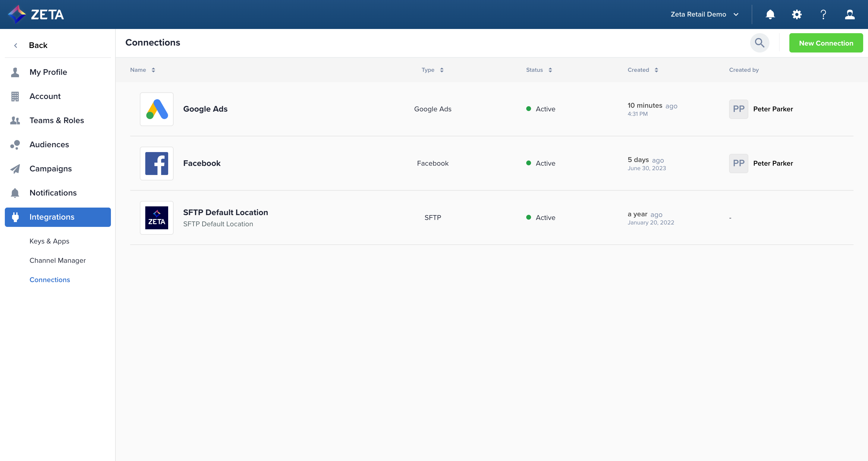Viewport: 868px width, 461px height.
Task: Click the Facebook logo icon
Action: click(157, 164)
